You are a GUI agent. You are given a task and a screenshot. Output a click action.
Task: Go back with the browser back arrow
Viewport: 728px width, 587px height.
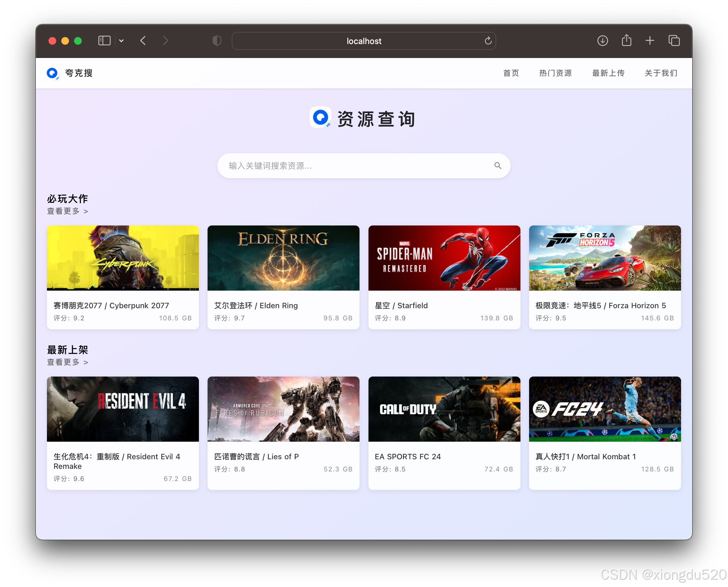point(143,41)
